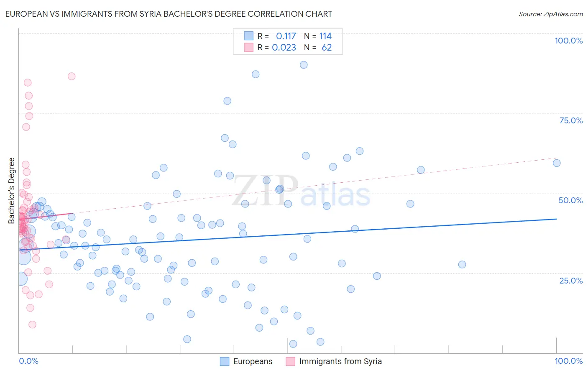Click the largest blue bubble near the y-axis
588x373 pixels.
pyautogui.click(x=23, y=257)
